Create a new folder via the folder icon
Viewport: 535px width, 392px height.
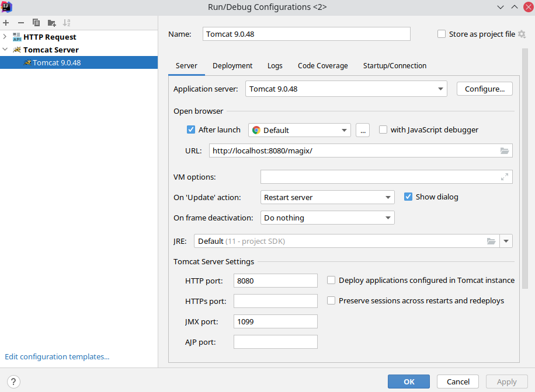tap(51, 23)
